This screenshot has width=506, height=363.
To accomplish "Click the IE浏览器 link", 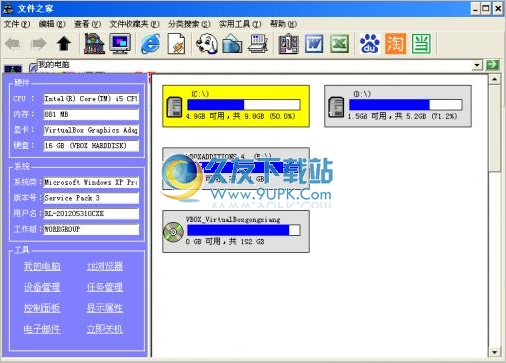I will [105, 266].
